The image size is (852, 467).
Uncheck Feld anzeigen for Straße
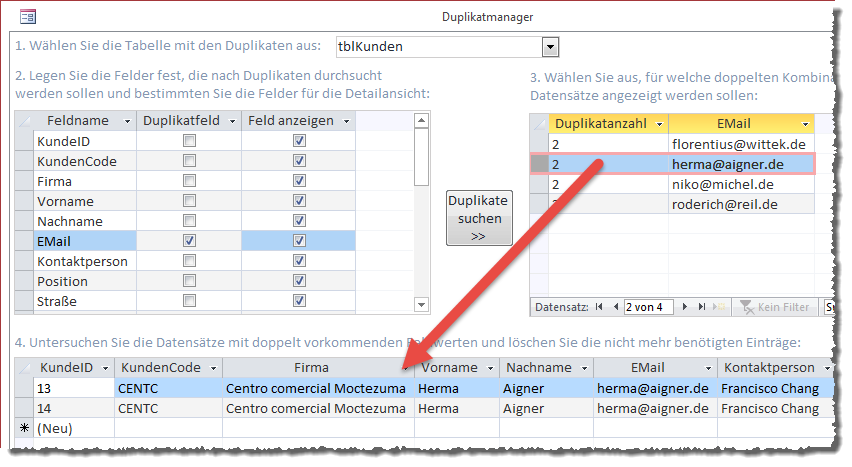(299, 301)
